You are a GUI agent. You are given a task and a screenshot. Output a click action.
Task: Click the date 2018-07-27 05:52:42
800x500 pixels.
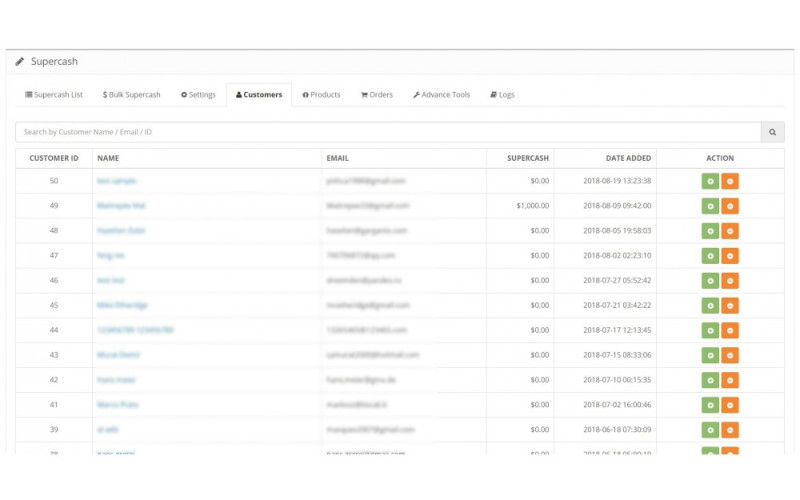click(x=617, y=280)
